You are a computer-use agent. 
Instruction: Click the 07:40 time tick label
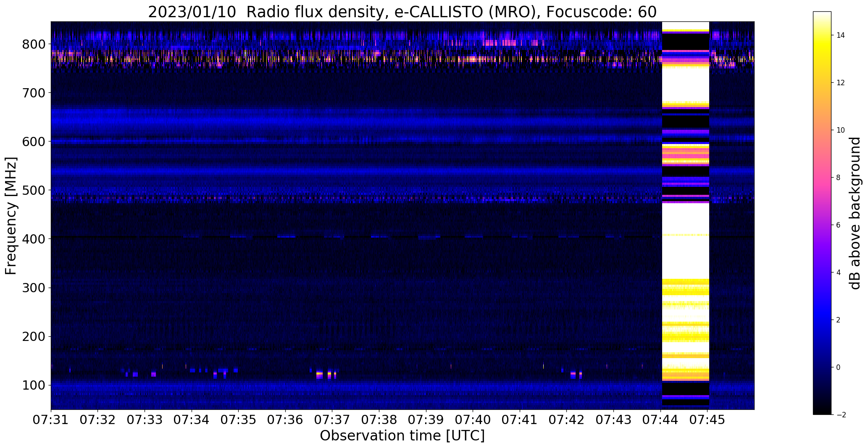coord(473,419)
